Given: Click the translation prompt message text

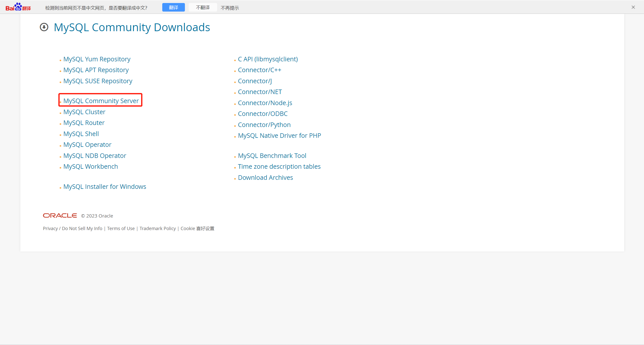Looking at the screenshot, I should point(96,8).
